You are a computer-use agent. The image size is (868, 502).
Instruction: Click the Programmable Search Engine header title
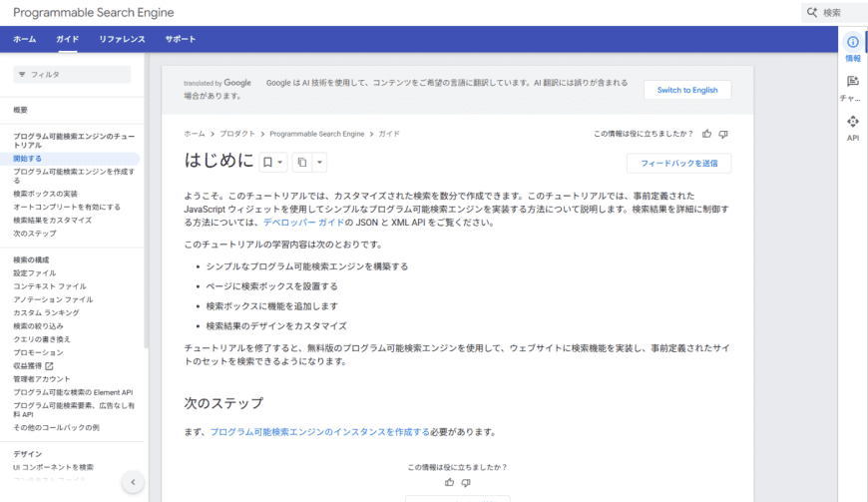pos(94,13)
